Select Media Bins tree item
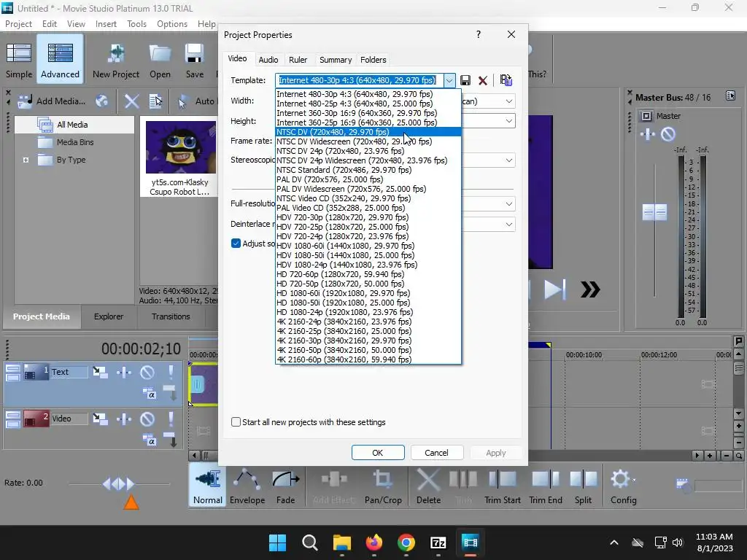The width and height of the screenshot is (747, 560). pos(75,142)
